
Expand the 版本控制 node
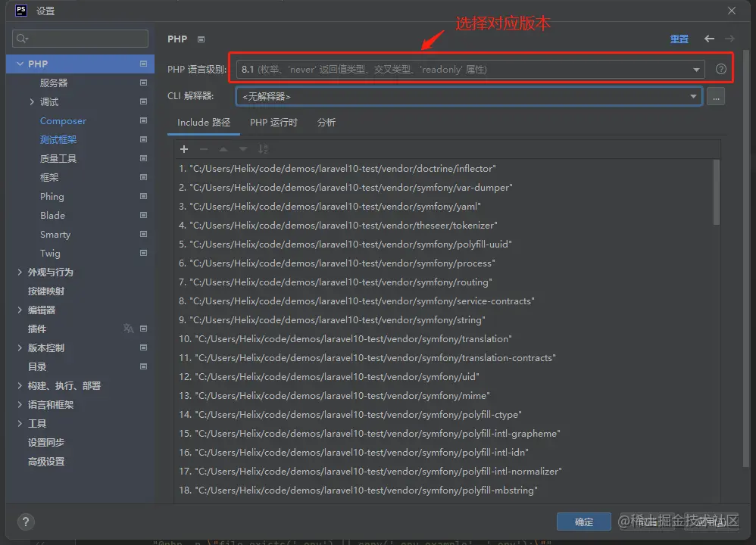point(20,347)
